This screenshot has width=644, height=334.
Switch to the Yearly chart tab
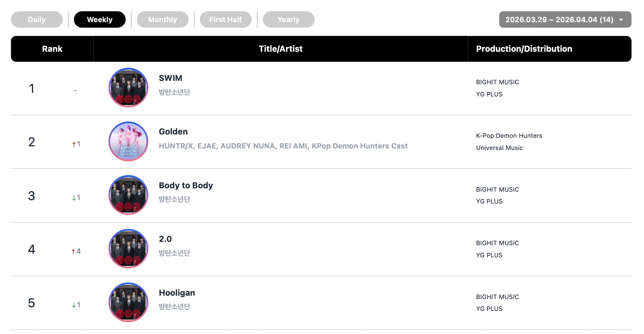tap(288, 20)
